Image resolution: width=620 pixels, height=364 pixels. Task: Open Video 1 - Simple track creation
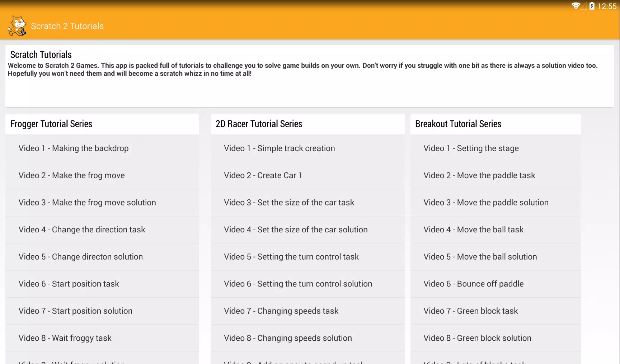point(308,148)
